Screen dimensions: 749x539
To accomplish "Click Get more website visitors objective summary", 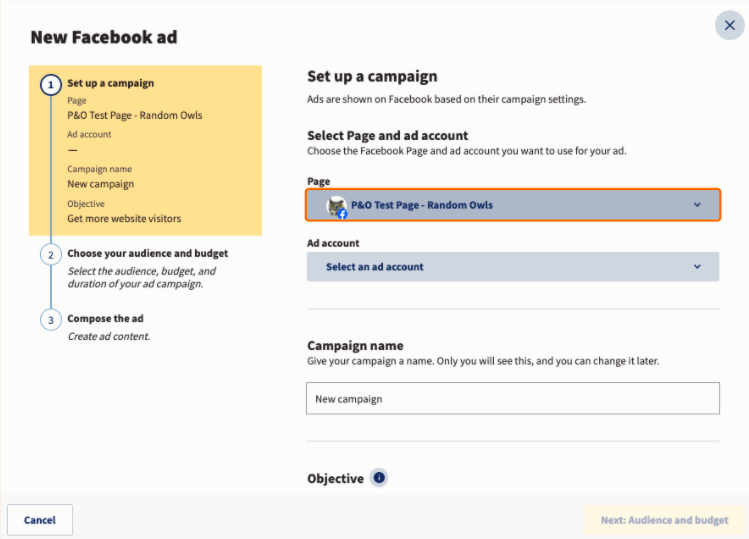I will (124, 218).
